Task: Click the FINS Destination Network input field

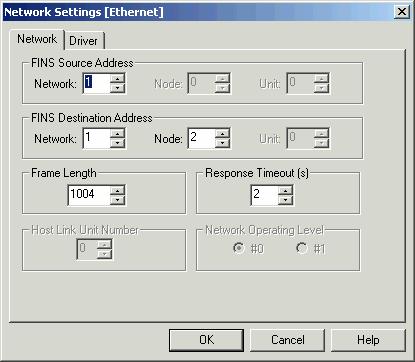Action: click(96, 138)
